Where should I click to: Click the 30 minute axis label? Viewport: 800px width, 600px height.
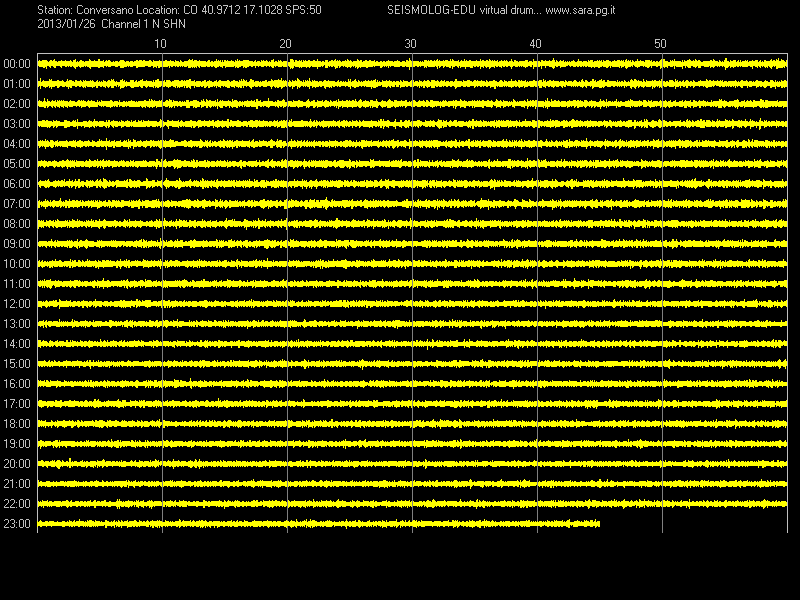coord(410,44)
